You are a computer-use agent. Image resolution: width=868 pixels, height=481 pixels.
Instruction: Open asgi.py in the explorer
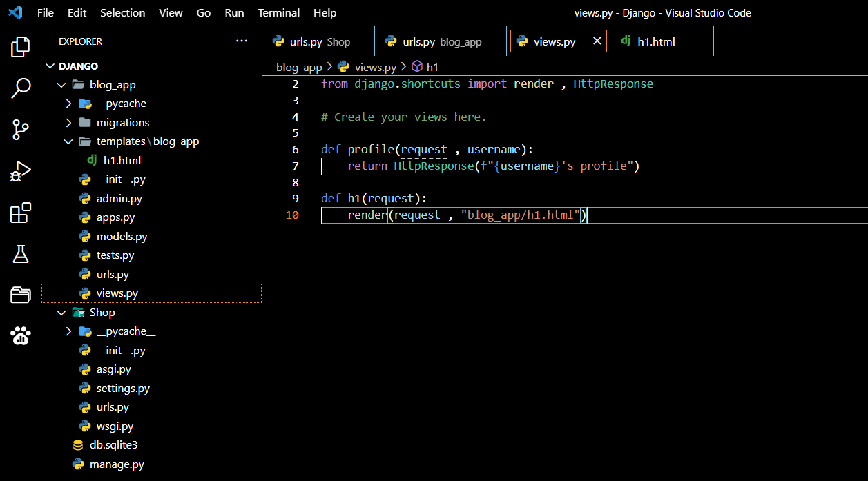[x=114, y=369]
